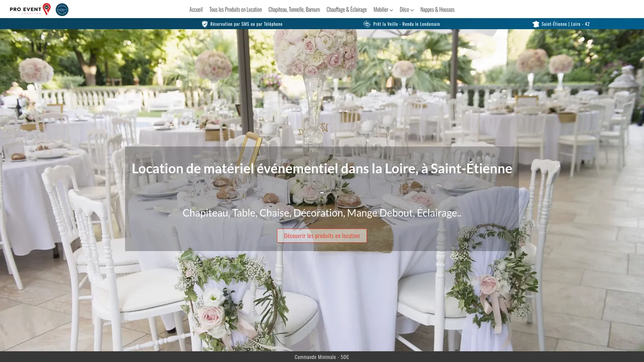Open the 'Chapiteau, Tonnelle, Barnum' menu item
644x362 pixels.
[294, 10]
